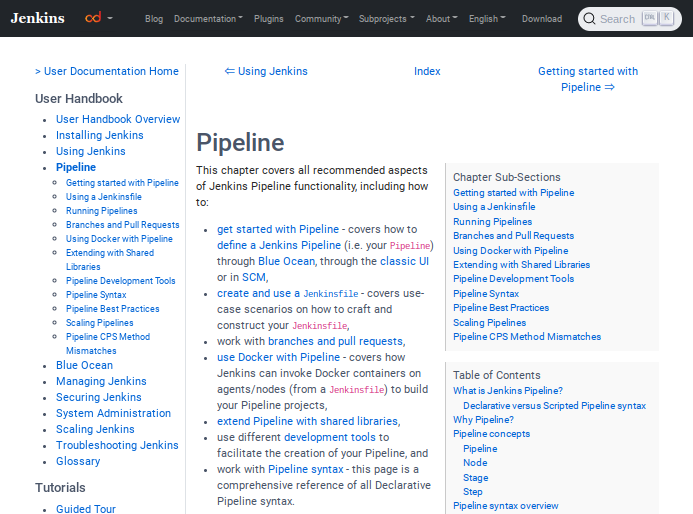693x514 pixels.
Task: Click the Jenkins logo in the header
Action: tap(37, 18)
